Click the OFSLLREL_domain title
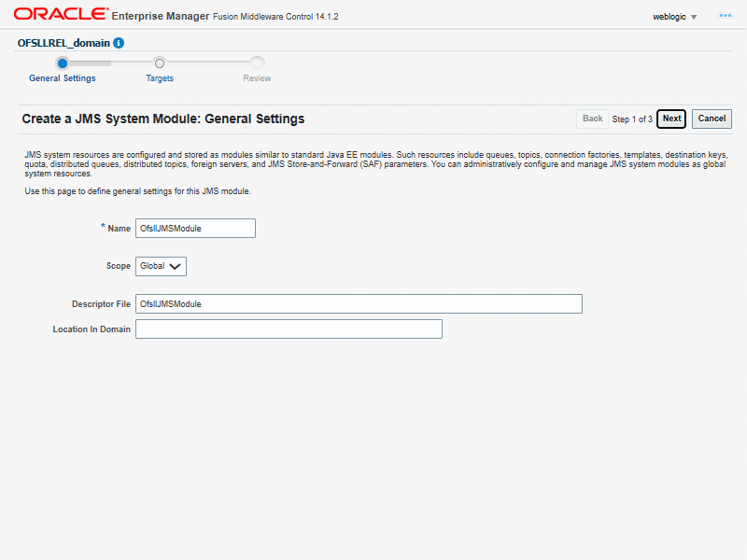Screen dimensions: 747x560 [x=63, y=43]
